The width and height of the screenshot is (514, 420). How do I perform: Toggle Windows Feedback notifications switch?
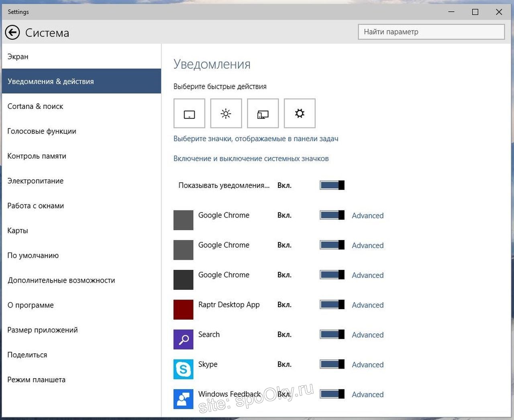tap(332, 394)
